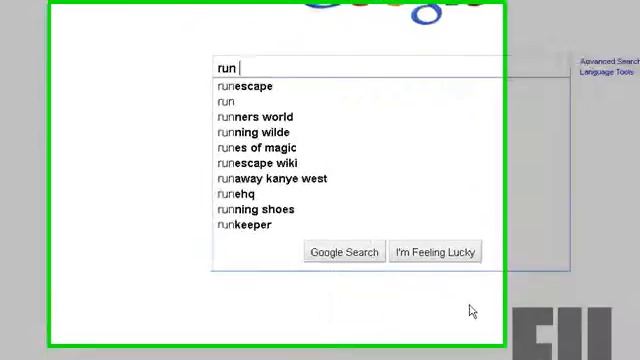Select the "runescape" suggestion
The width and height of the screenshot is (640, 360).
point(245,87)
